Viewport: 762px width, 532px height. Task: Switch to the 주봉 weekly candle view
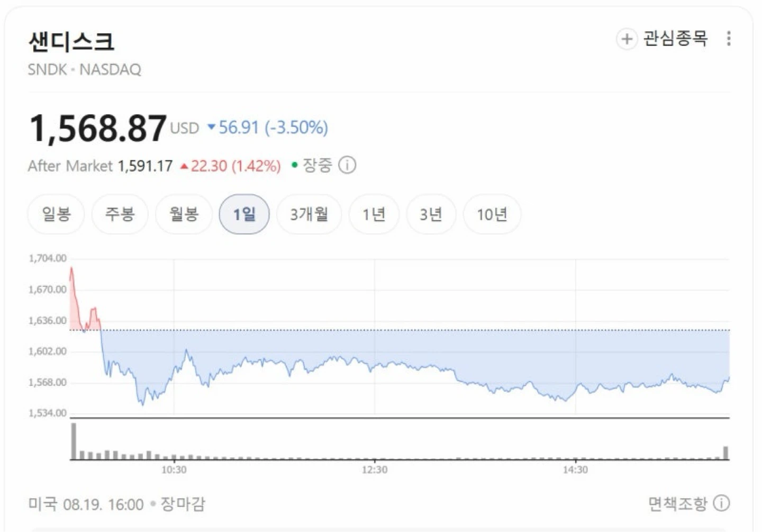[x=120, y=214]
